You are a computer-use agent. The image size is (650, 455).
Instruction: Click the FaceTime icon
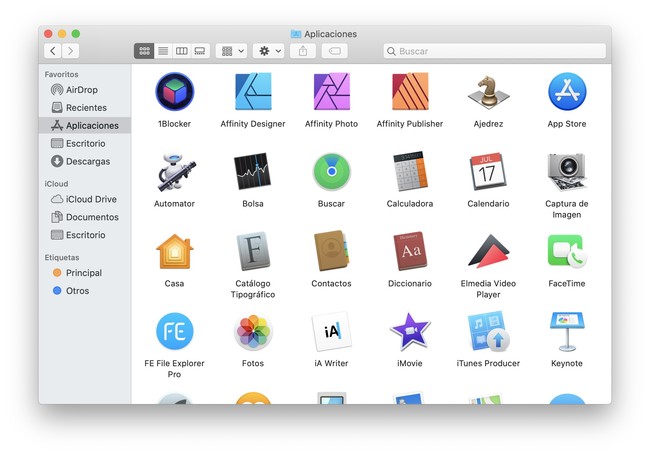coord(567,251)
